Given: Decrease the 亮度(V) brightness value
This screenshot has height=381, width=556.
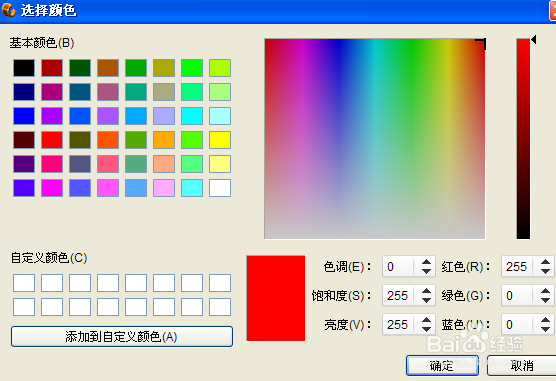Looking at the screenshot, I should (x=427, y=329).
